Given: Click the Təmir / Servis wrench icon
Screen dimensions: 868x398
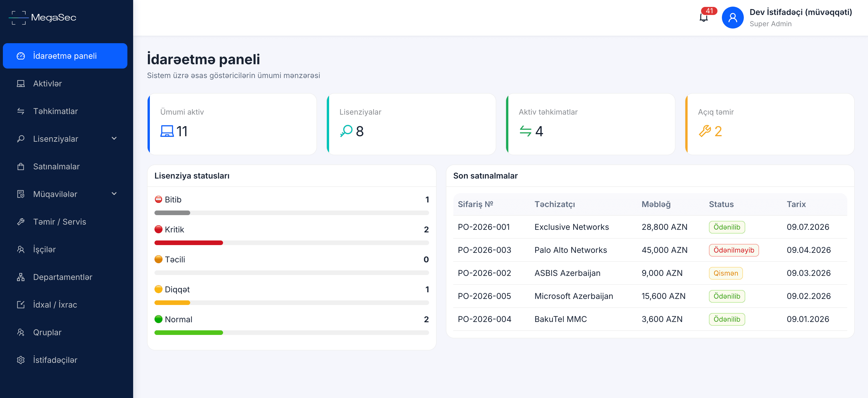Looking at the screenshot, I should 21,221.
